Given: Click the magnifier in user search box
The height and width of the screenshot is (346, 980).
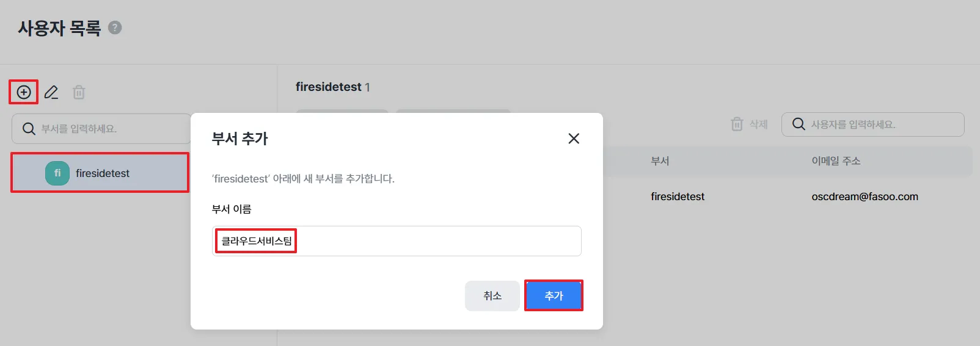Looking at the screenshot, I should tap(799, 124).
